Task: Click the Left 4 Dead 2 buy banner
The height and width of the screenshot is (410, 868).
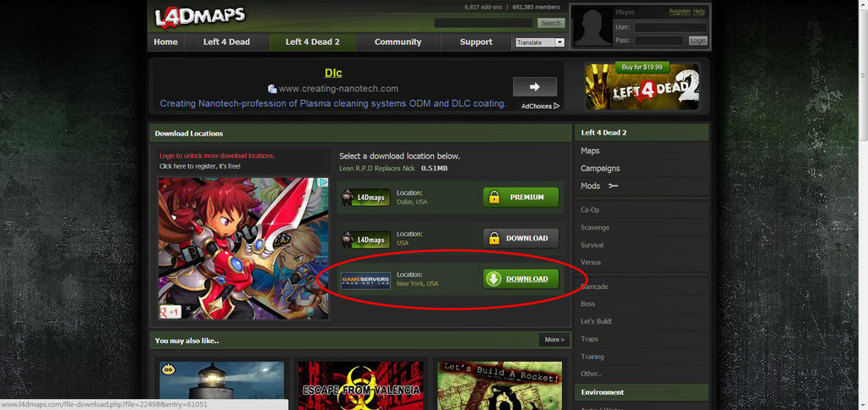Action: pyautogui.click(x=643, y=87)
